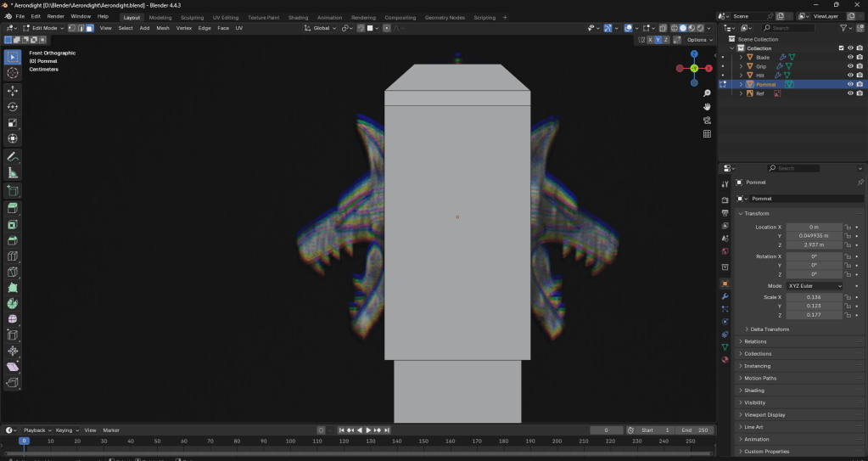868x461 pixels.
Task: Switch to the Sculpting workspace tab
Action: click(x=192, y=17)
